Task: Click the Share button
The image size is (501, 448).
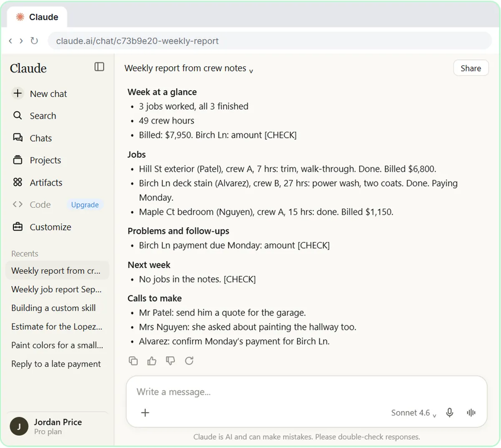Action: [x=471, y=68]
